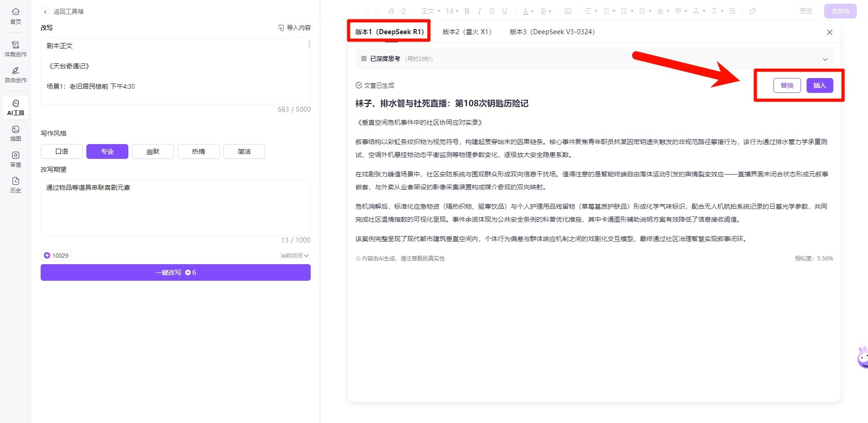Screen dimensions: 868x423
Task: Apply bold formatting in the editor toolbar
Action: (x=467, y=11)
